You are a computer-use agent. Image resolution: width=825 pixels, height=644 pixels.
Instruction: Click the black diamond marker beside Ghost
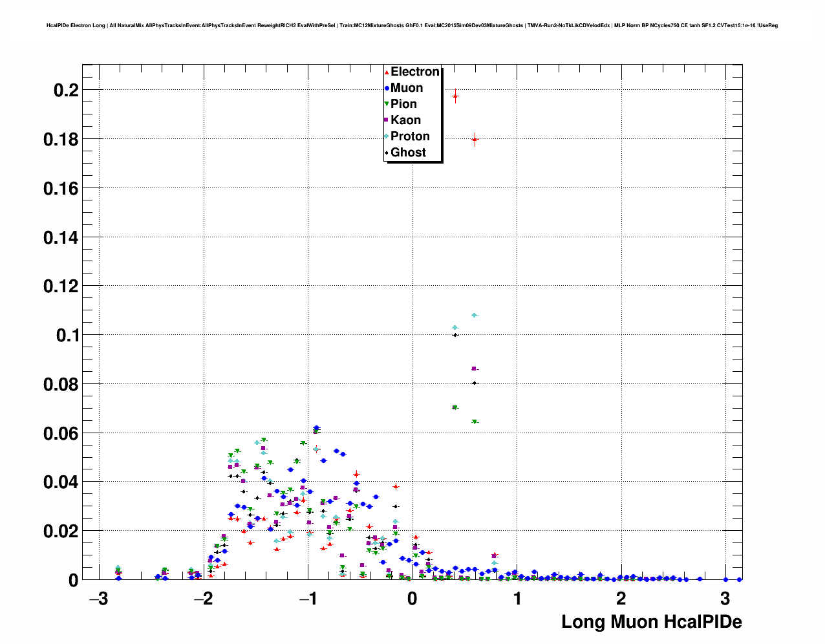point(387,153)
